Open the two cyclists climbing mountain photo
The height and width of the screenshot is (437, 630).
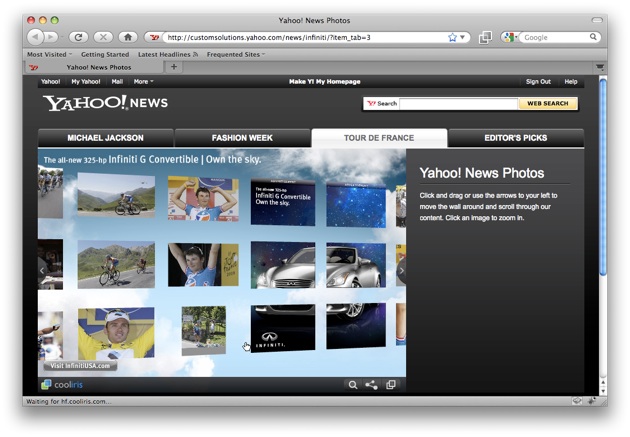click(x=116, y=265)
